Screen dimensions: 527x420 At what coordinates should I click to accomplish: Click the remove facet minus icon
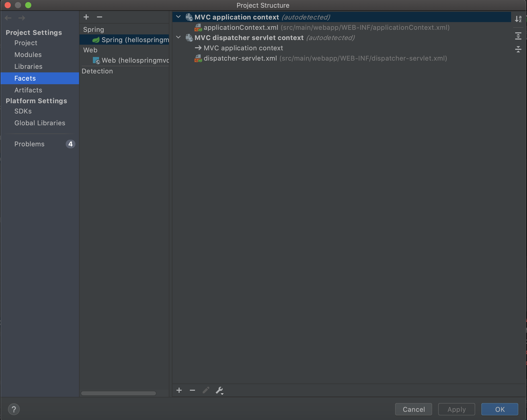coord(100,17)
